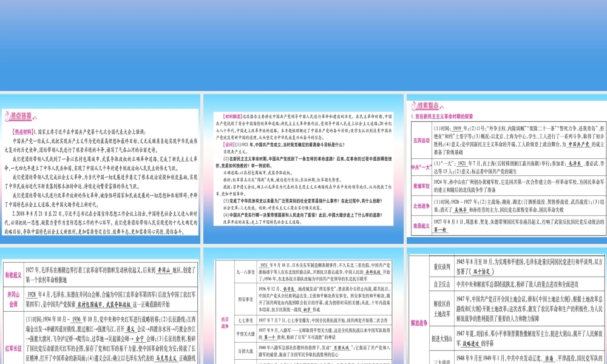607x364 pixels.
Task: Click the 热点链接 heading icon
Action: coord(7,116)
